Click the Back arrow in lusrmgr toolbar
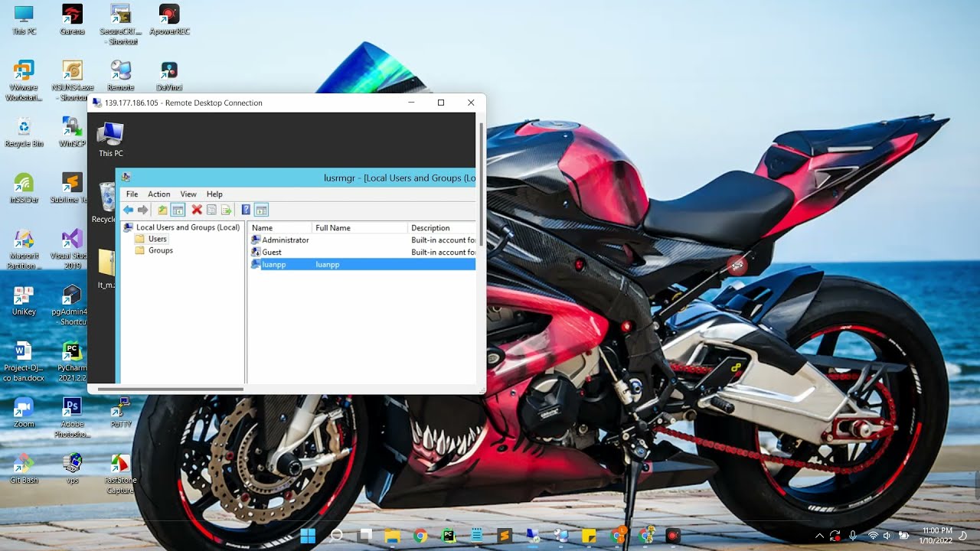Screen dimensions: 980x551 128,210
